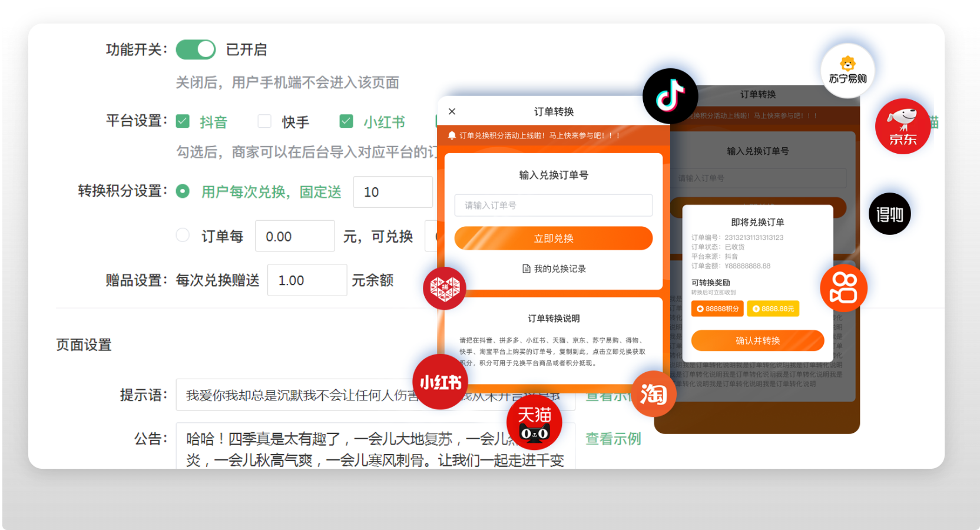
Task: Check the 快手 platform checkbox
Action: [264, 121]
